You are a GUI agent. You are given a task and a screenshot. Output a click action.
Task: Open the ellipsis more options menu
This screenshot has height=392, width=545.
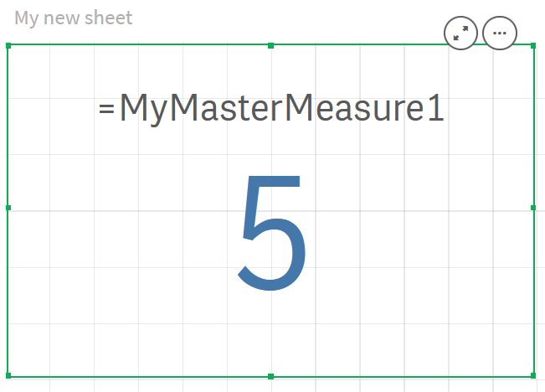pos(500,34)
